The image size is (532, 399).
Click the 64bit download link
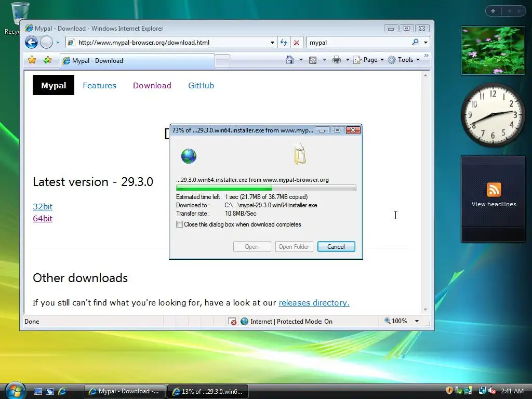click(43, 219)
